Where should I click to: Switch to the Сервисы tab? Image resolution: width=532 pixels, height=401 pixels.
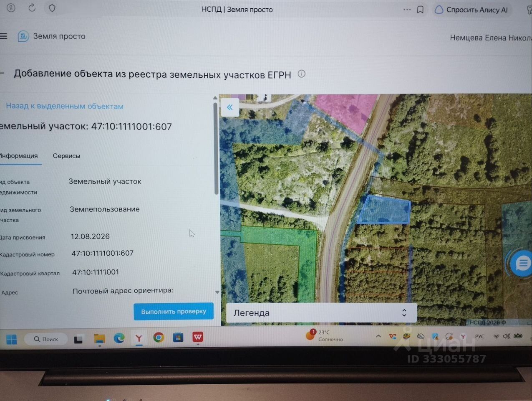[66, 156]
